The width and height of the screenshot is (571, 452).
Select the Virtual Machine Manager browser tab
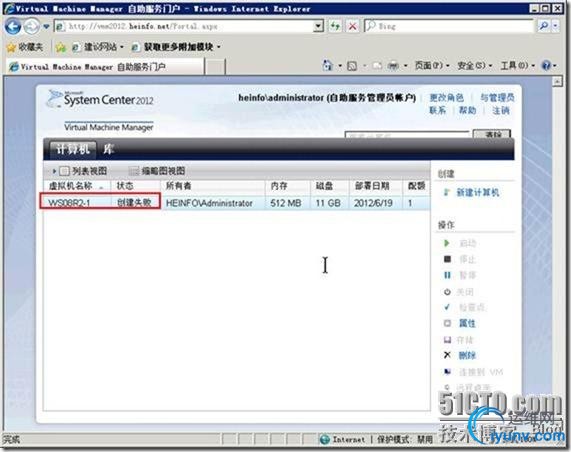point(105,67)
